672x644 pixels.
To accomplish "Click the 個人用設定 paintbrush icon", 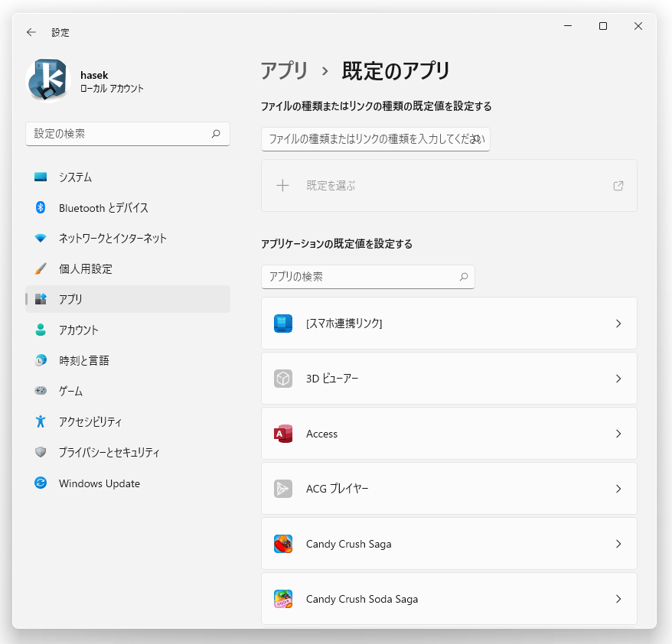I will coord(41,268).
